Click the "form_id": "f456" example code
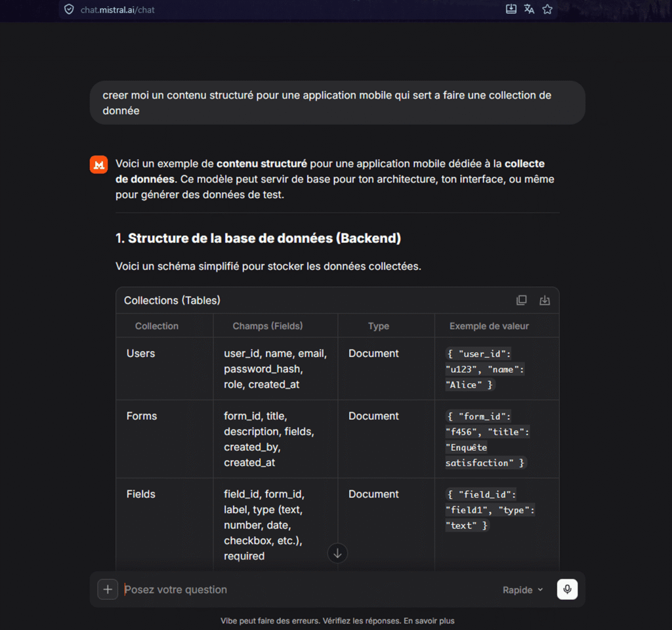Image resolution: width=672 pixels, height=630 pixels. point(488,440)
